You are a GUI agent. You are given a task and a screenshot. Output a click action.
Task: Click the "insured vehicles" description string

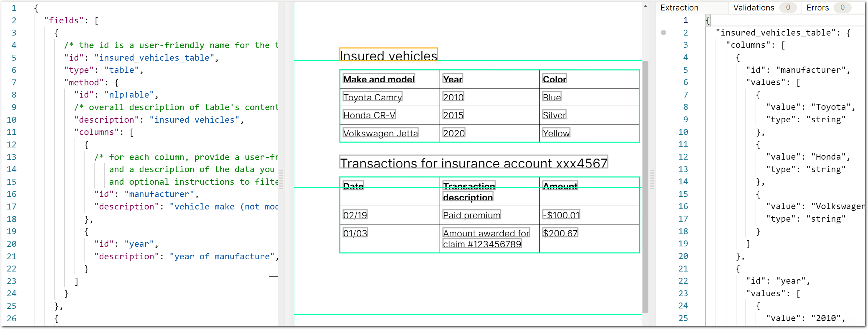(x=195, y=120)
